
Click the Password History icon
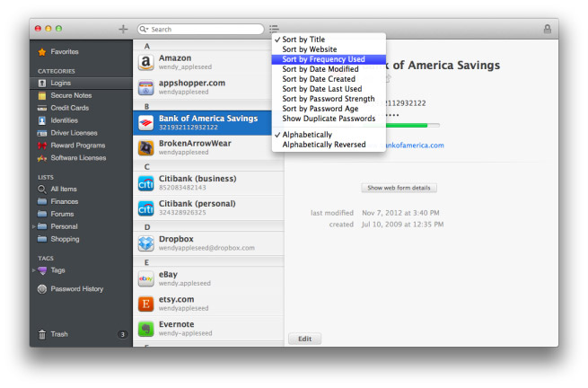point(42,289)
